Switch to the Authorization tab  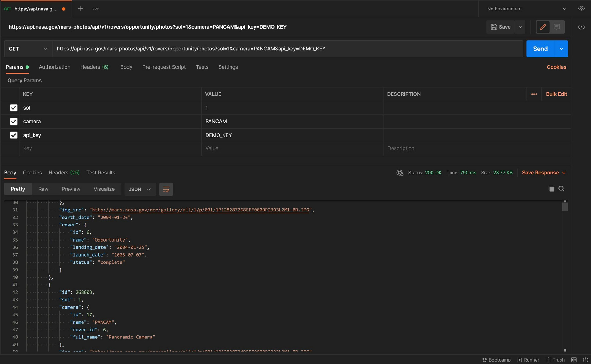pyautogui.click(x=54, y=67)
